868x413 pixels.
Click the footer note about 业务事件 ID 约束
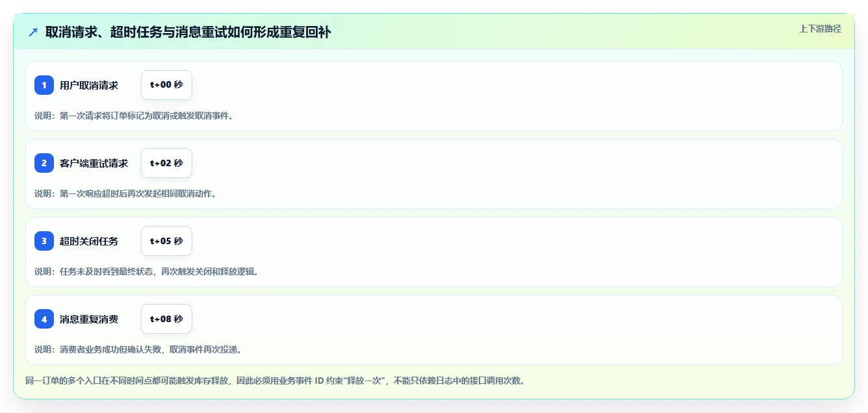tap(275, 381)
